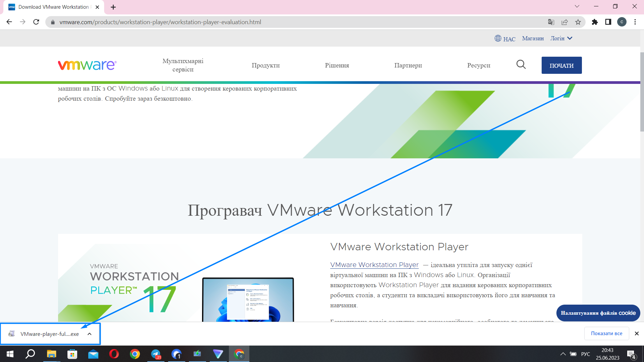Click the VMware logo
This screenshot has height=362, width=644.
click(x=87, y=65)
